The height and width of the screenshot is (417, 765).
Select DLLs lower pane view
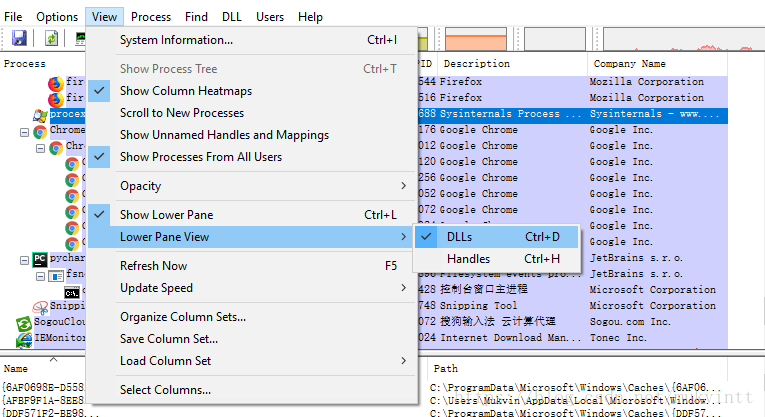tap(497, 237)
